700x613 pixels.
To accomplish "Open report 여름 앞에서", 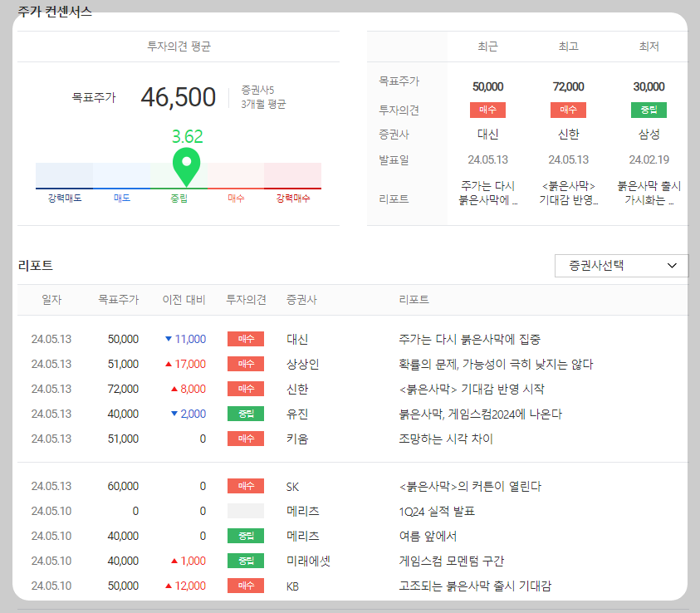I will 428,537.
